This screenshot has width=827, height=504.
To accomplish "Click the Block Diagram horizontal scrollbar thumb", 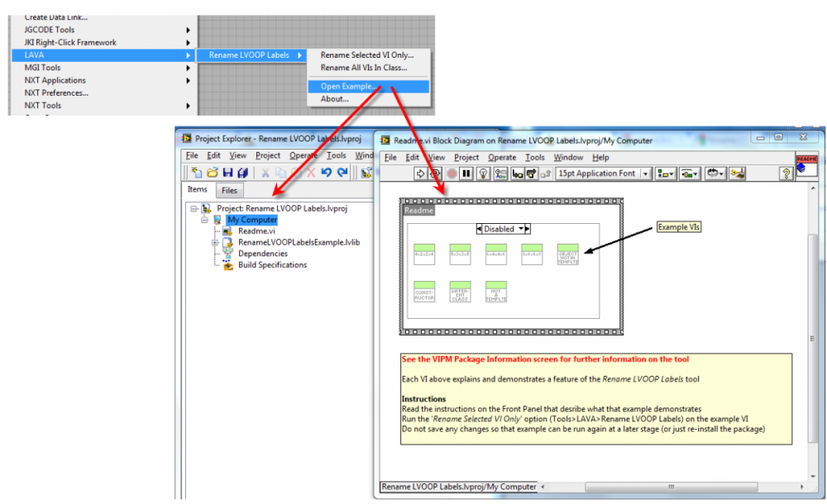I will click(671, 487).
